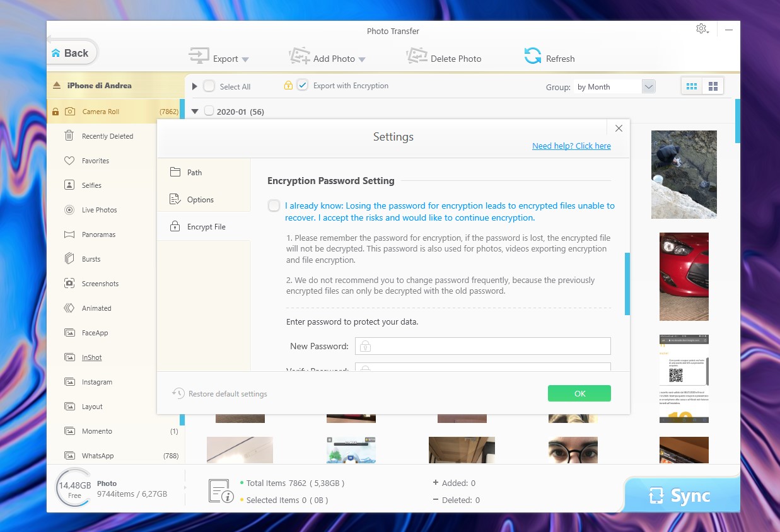Viewport: 780px width, 532px height.
Task: Click Restore default settings link
Action: (x=228, y=394)
